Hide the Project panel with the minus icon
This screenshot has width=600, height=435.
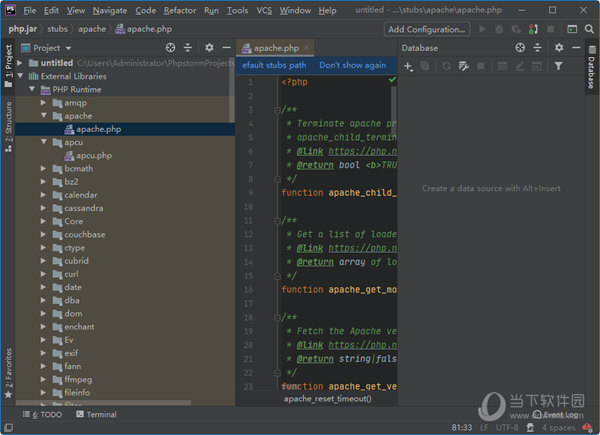pos(227,47)
